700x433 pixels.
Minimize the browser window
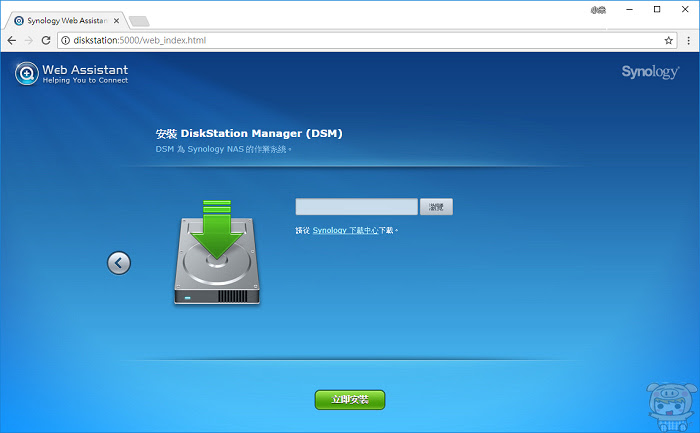629,9
